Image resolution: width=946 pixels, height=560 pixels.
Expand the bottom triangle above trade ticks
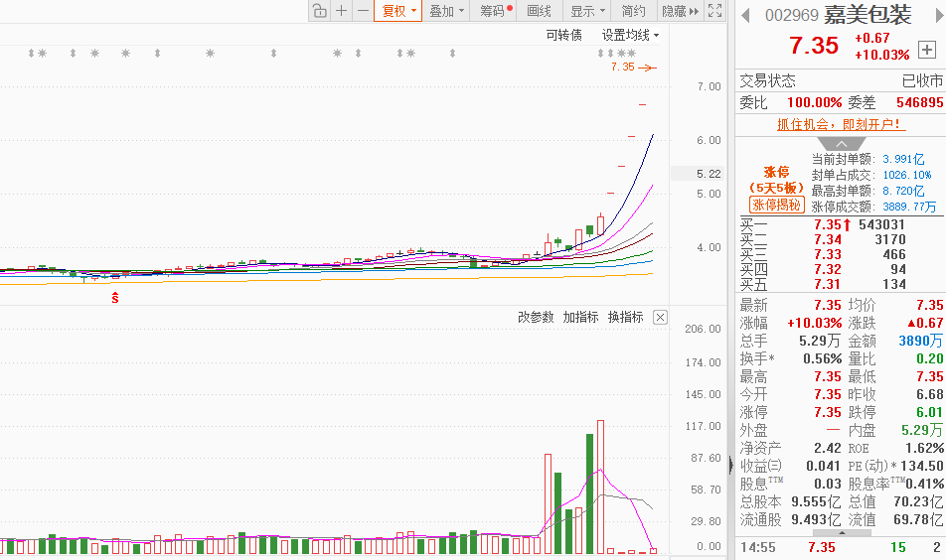(842, 533)
